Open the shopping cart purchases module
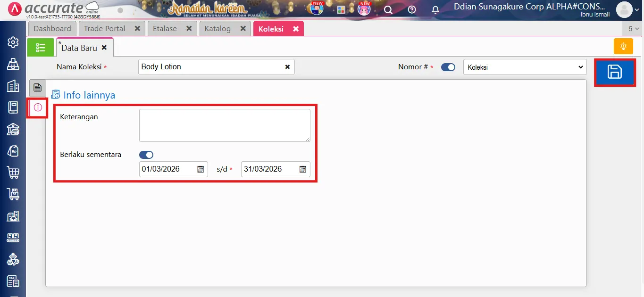 click(13, 173)
